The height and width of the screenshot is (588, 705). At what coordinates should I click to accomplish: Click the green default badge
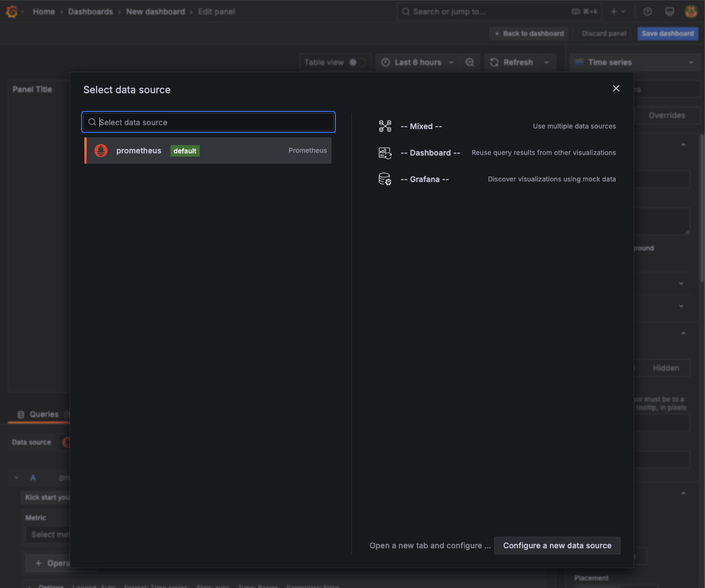(185, 151)
